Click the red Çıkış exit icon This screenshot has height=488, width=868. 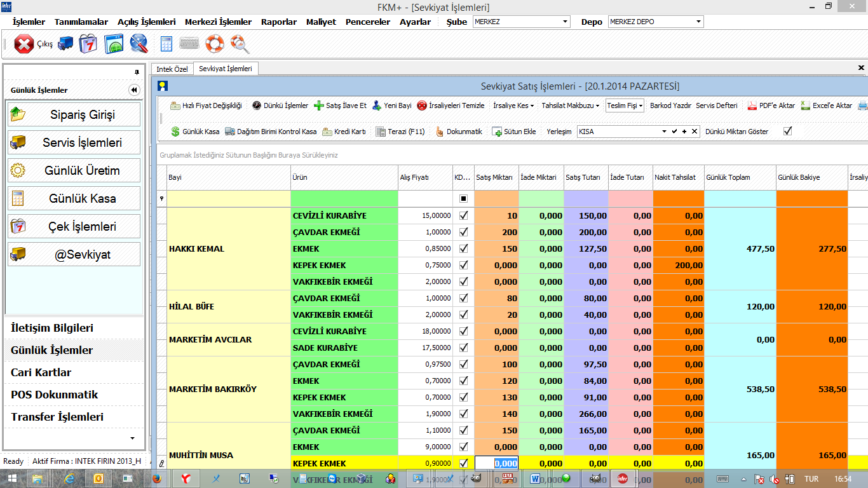[x=24, y=44]
